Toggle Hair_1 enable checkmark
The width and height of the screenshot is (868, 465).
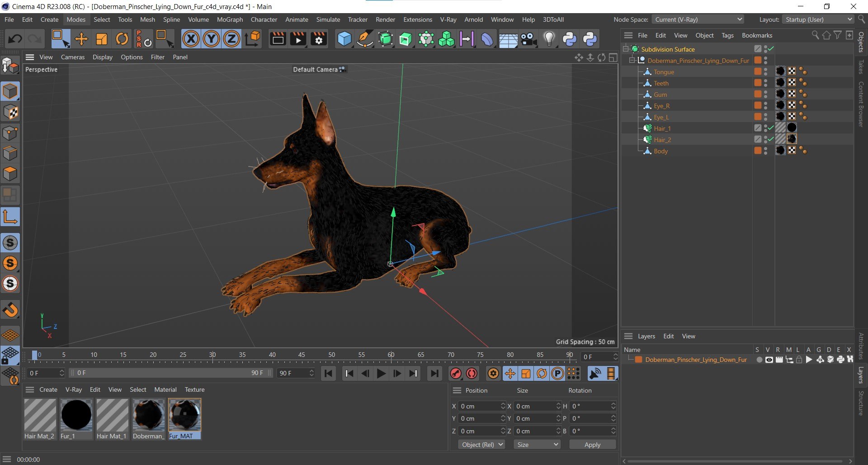point(771,128)
